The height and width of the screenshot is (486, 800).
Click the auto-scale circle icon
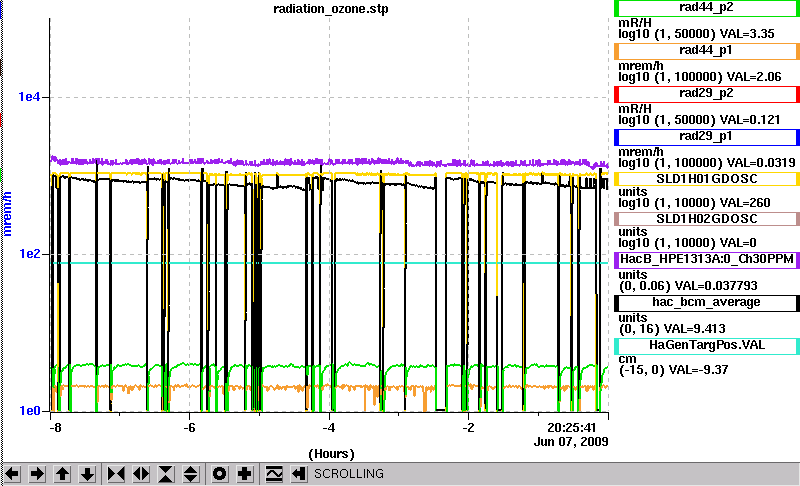(x=219, y=474)
